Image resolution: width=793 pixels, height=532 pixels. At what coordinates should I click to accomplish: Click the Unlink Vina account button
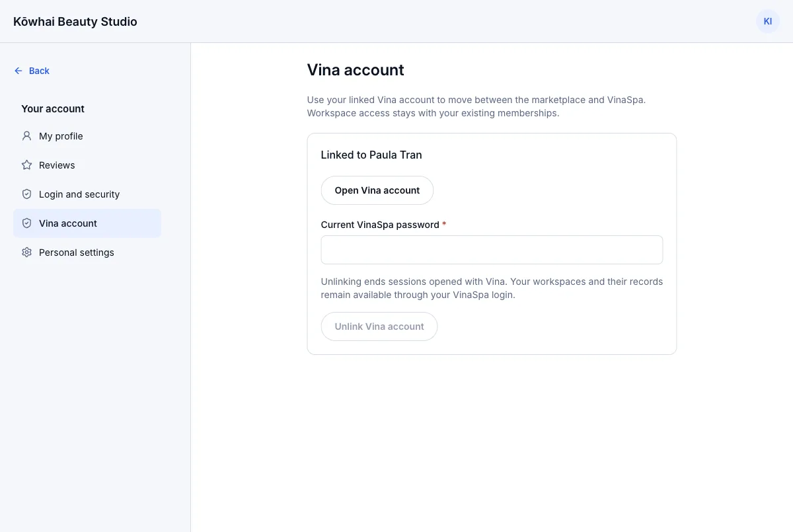click(379, 326)
